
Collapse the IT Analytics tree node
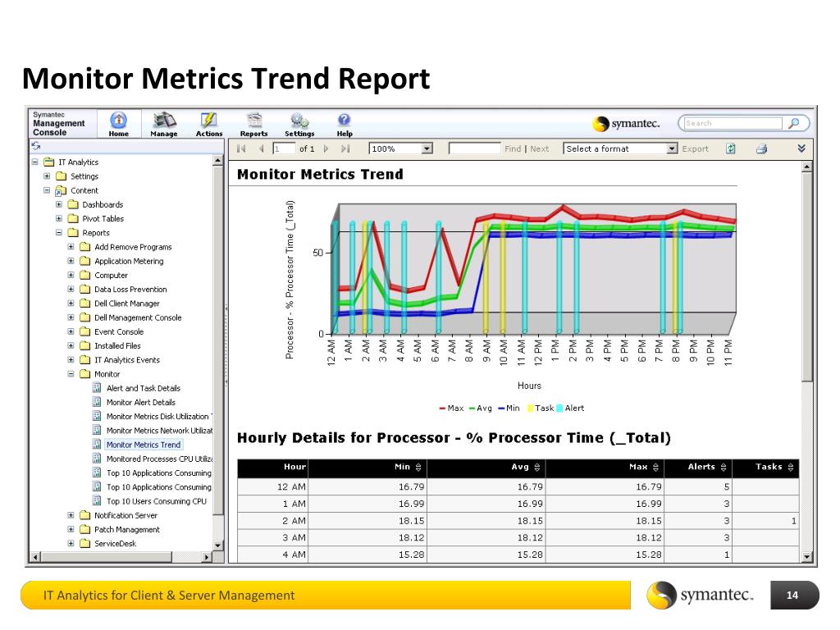[x=34, y=162]
